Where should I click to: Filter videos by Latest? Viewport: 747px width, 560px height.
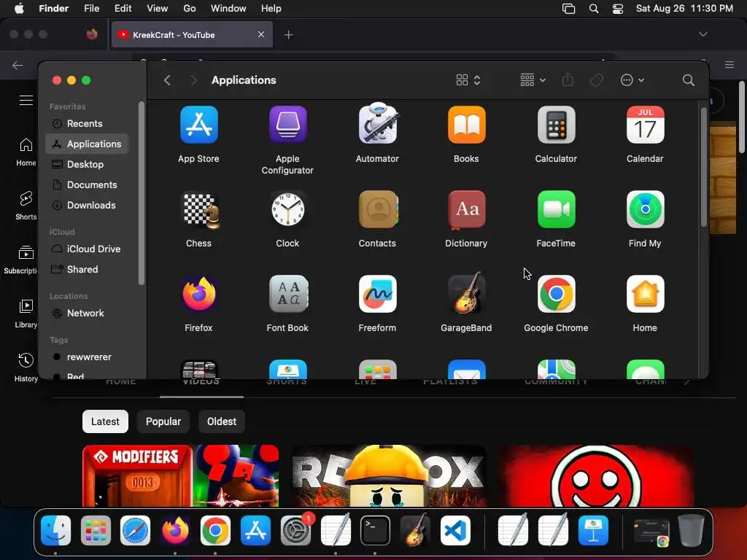click(x=105, y=421)
